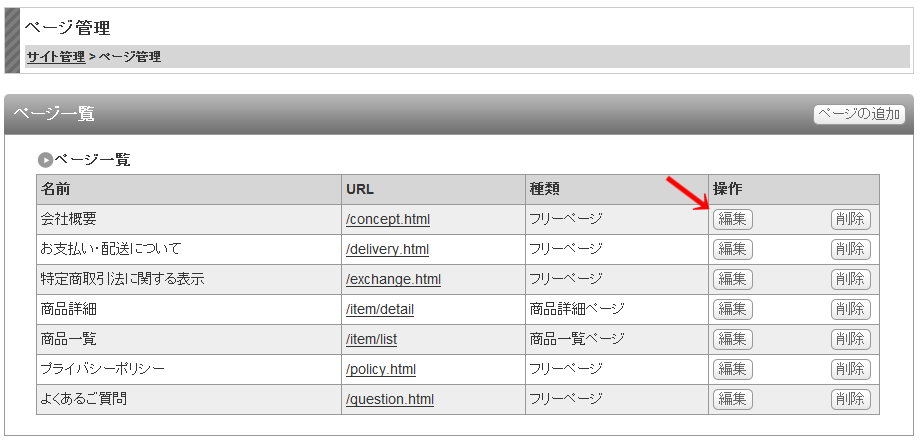The height and width of the screenshot is (442, 921).
Task: Edit the よくあるご質問 page
Action: 732,399
